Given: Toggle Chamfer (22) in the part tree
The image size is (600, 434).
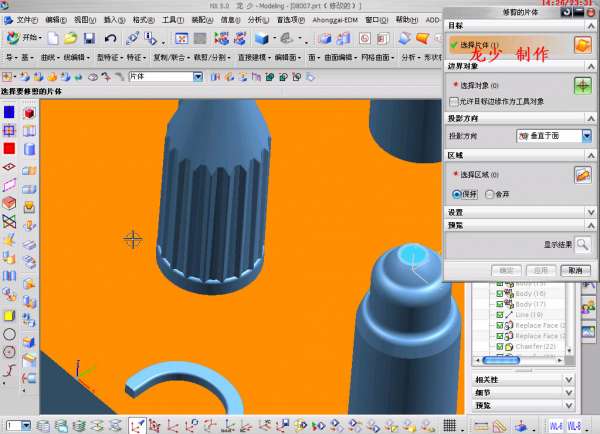Looking at the screenshot, I should pos(501,346).
